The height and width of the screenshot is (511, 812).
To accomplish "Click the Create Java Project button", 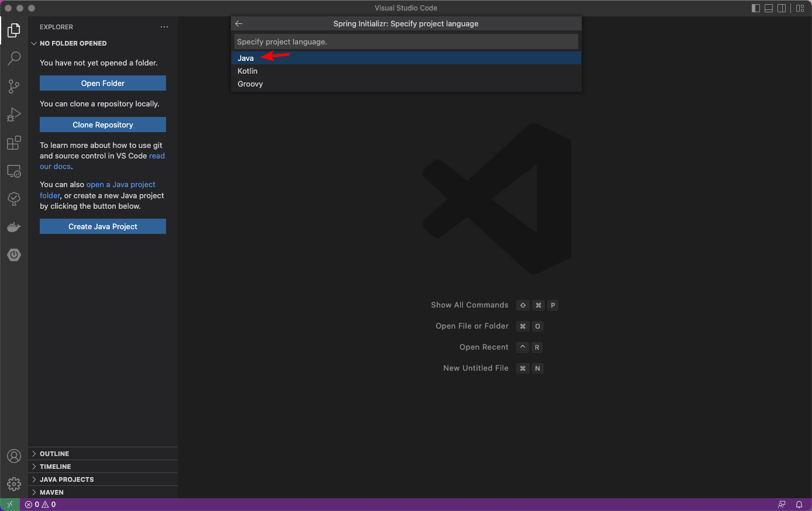I will (103, 226).
